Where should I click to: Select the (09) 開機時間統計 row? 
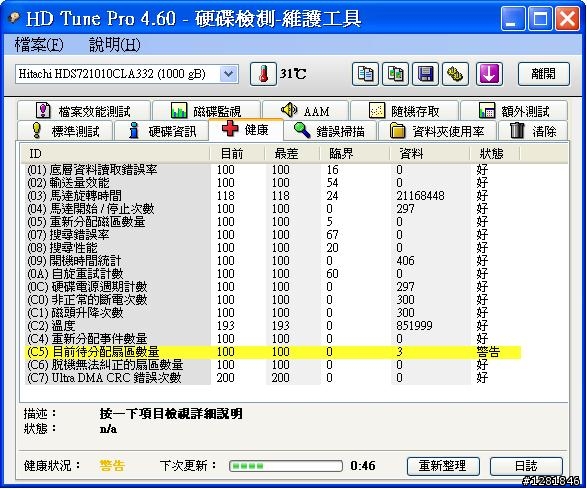[x=273, y=261]
